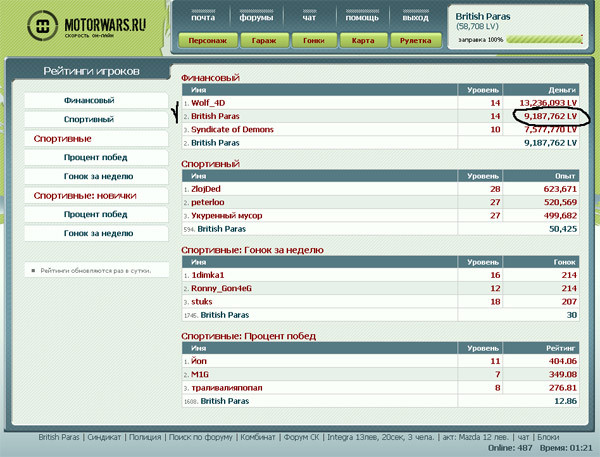Open the Персонаж tab button
The width and height of the screenshot is (600, 457).
208,40
